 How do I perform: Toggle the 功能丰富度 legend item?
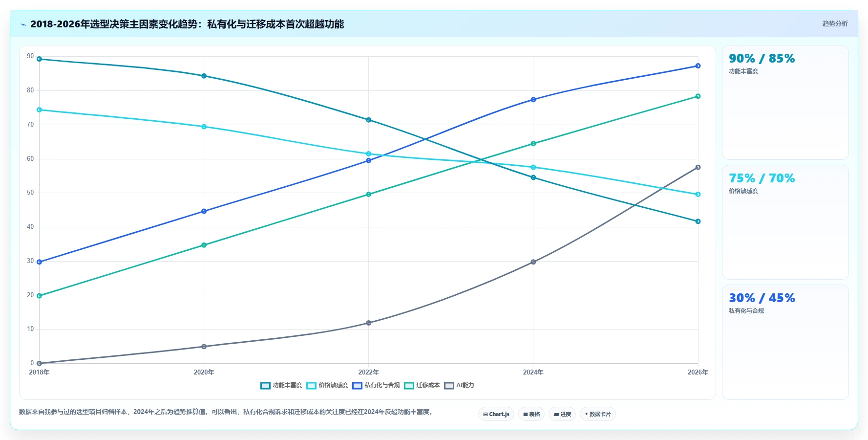tap(281, 385)
